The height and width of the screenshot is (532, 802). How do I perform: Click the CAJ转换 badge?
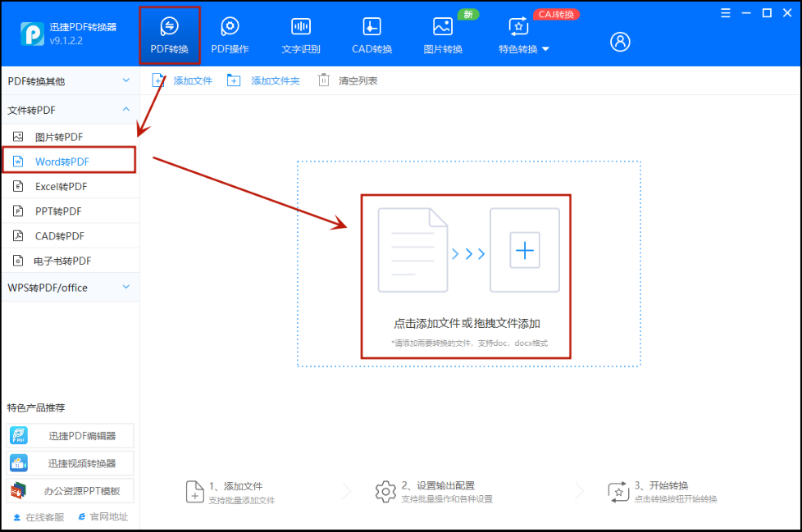[x=556, y=14]
